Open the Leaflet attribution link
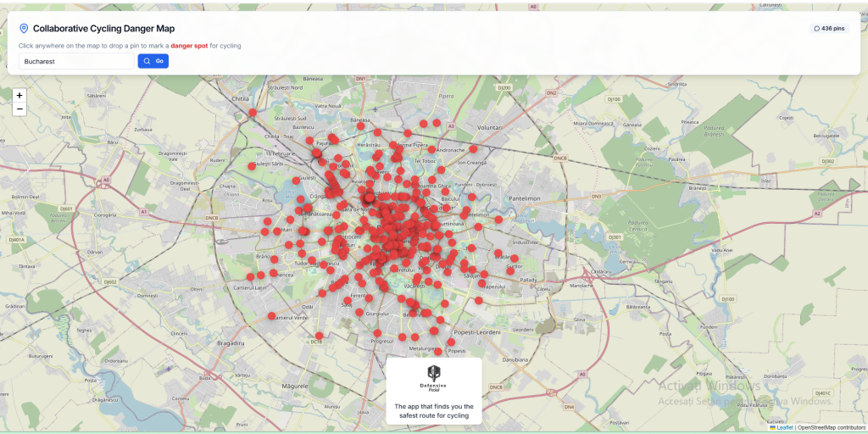The image size is (868, 434). point(785,427)
